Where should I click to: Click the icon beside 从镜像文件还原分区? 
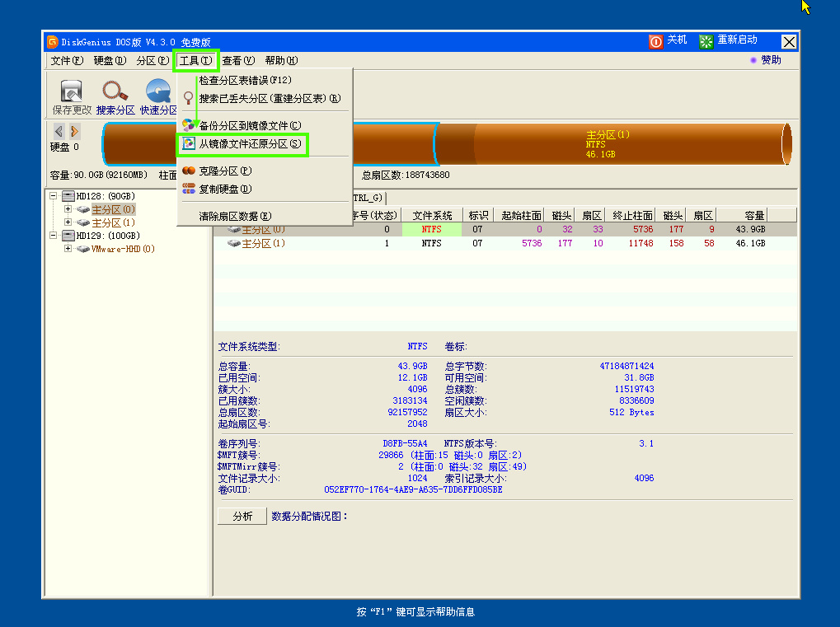click(188, 143)
